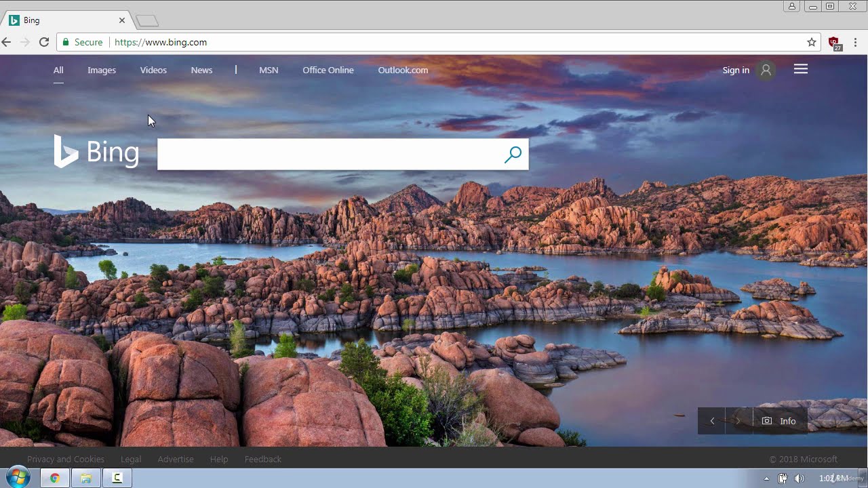Click the address bar URL
868x488 pixels.
pyautogui.click(x=161, y=42)
